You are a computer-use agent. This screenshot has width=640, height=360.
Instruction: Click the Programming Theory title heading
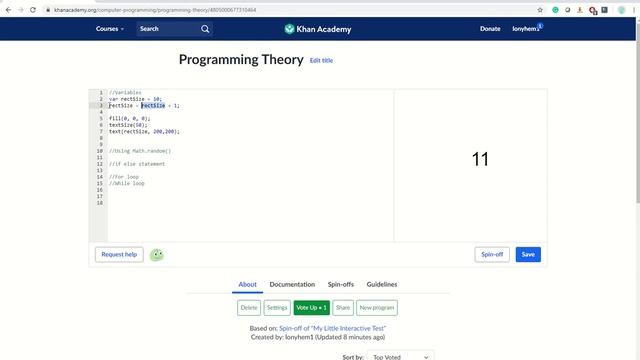click(241, 60)
